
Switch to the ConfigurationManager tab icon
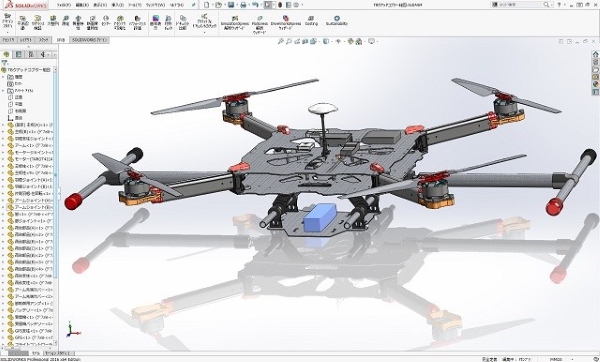point(31,54)
